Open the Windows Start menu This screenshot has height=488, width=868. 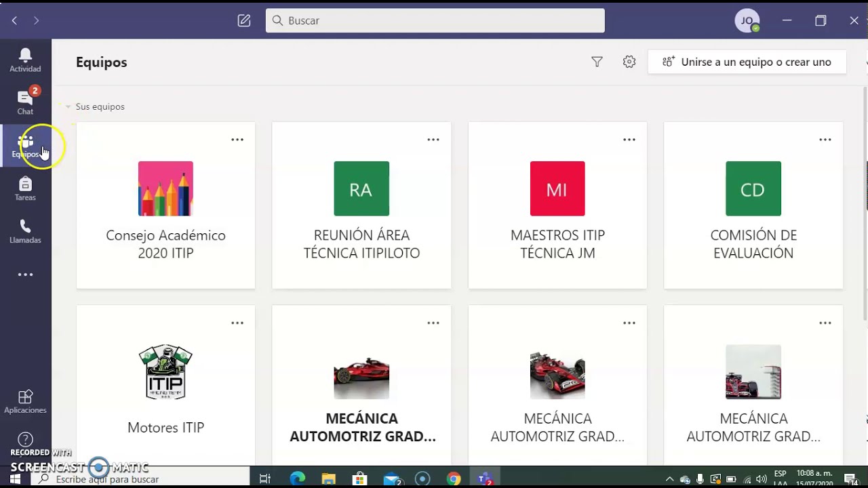[15, 479]
